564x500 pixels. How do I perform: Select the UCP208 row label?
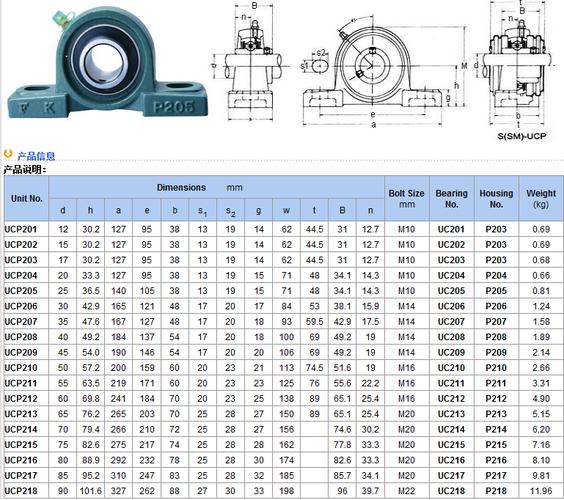pyautogui.click(x=21, y=337)
